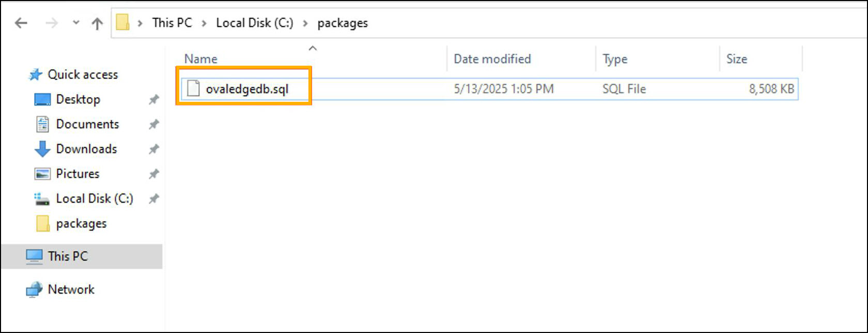Unpin Pictures using its pin icon
868x333 pixels.
pos(153,174)
